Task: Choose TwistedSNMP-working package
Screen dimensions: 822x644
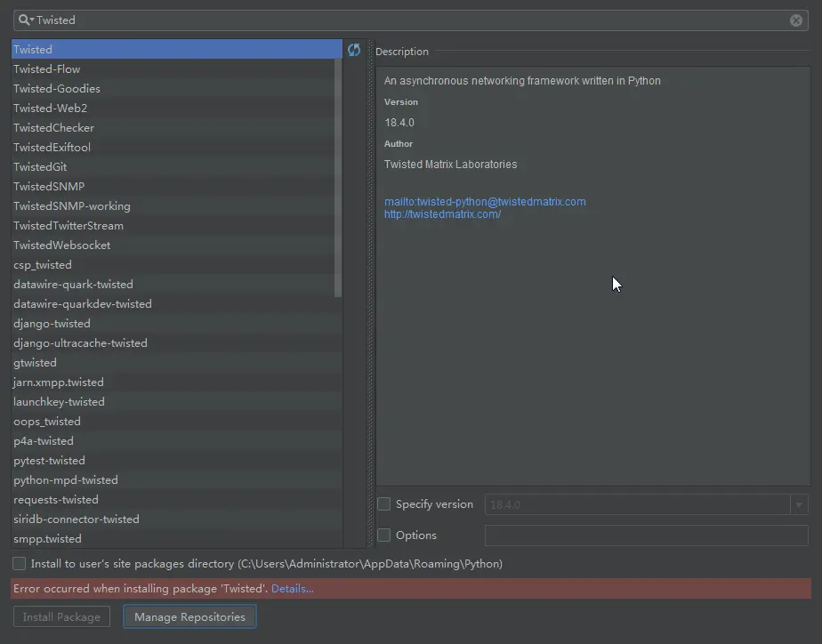Action: (x=177, y=206)
